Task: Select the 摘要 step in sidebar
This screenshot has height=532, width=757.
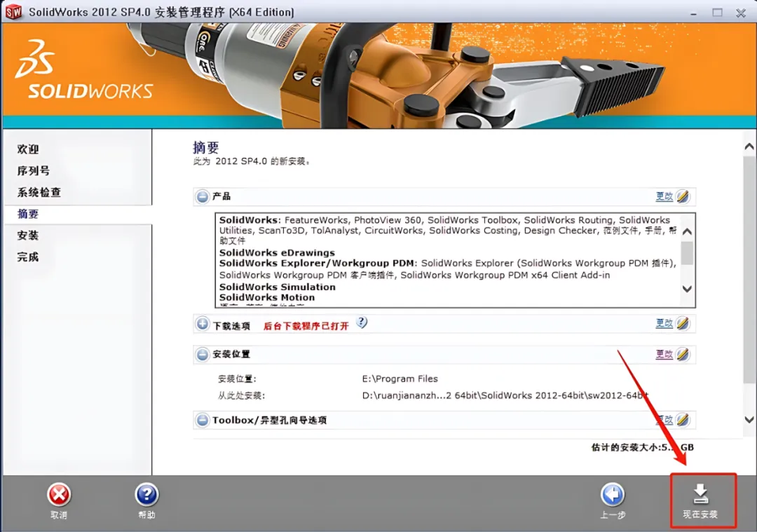Action: click(x=28, y=214)
